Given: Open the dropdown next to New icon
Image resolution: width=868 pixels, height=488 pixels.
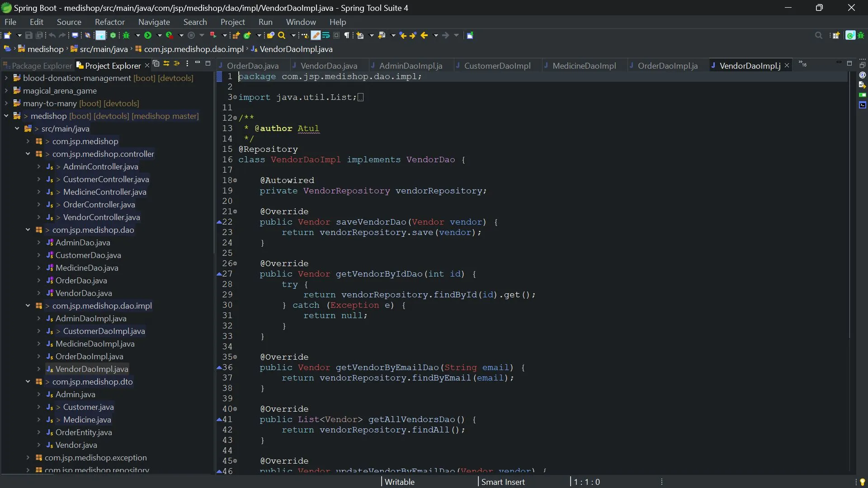Looking at the screenshot, I should (19, 35).
